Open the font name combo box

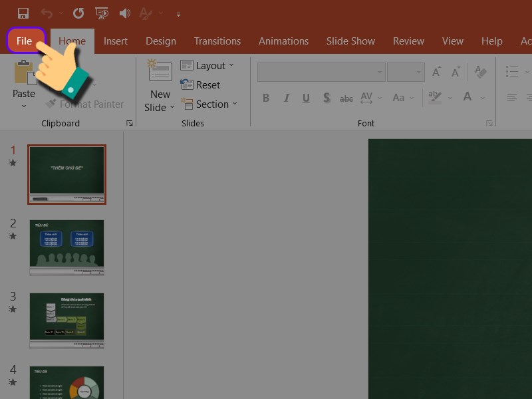[321, 72]
